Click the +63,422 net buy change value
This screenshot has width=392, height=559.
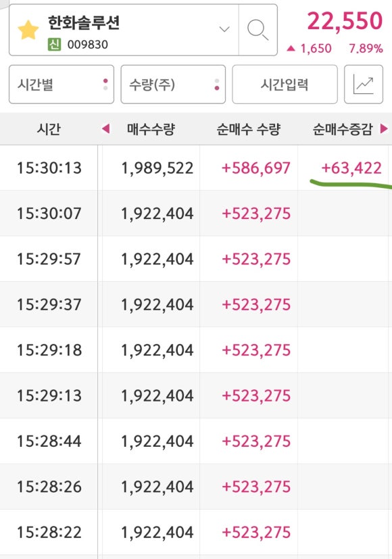click(x=351, y=168)
